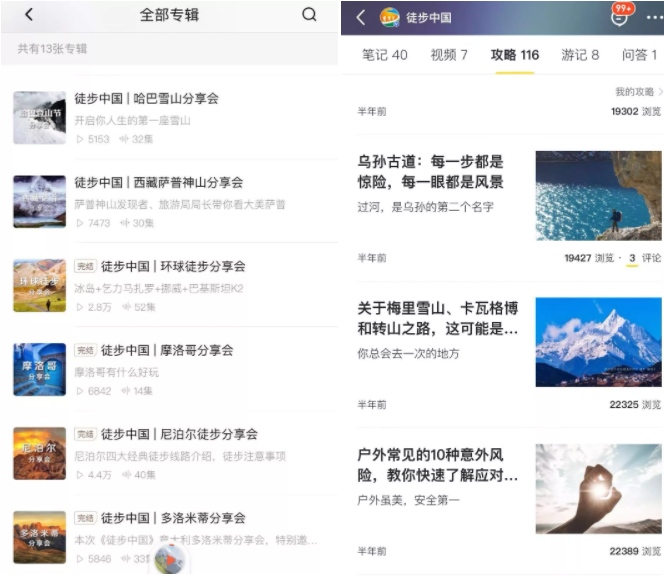Click play count 7473 on 萨普神山 album
This screenshot has height=576, width=664.
click(x=93, y=223)
